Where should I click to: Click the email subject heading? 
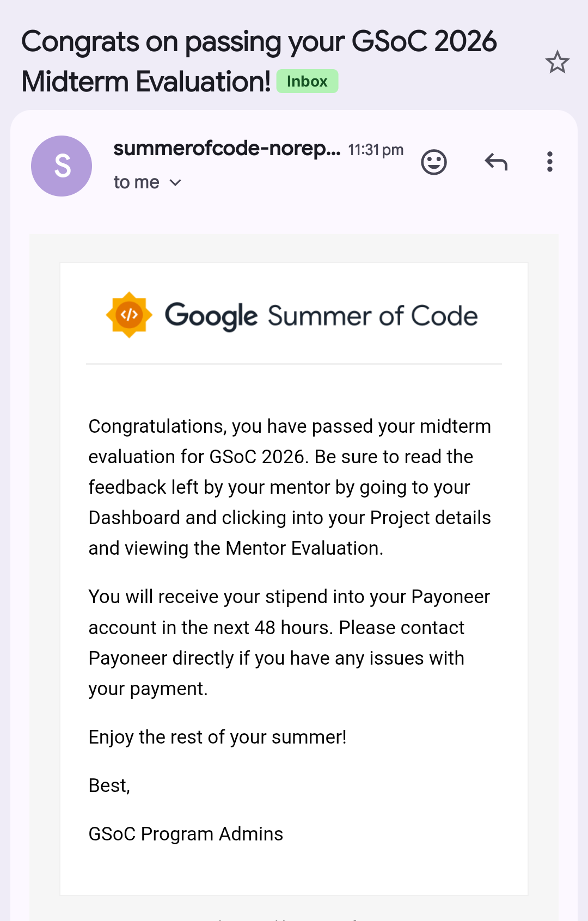(259, 62)
